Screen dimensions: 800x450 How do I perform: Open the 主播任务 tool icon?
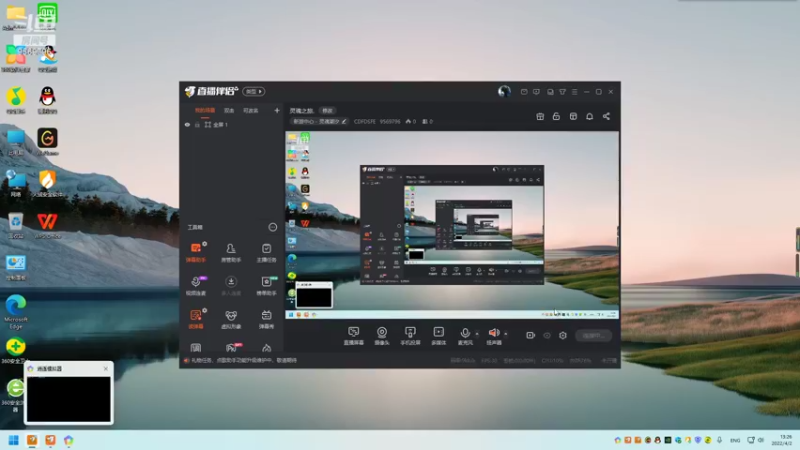[x=266, y=252]
